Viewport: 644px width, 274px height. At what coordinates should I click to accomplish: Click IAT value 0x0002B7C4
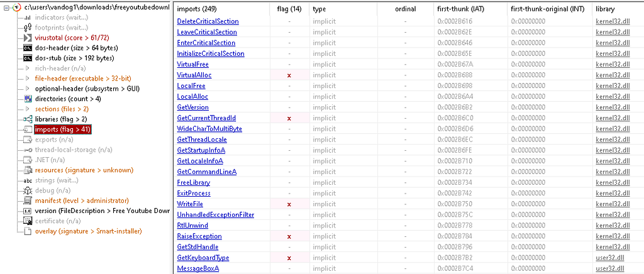[454, 268]
